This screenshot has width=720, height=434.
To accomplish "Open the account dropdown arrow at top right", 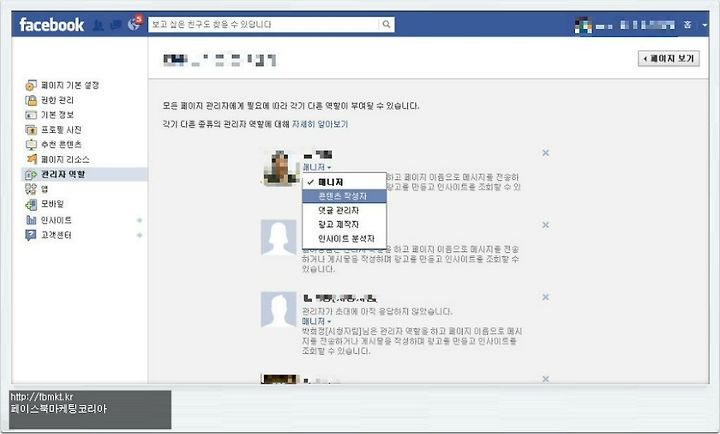I will [704, 25].
